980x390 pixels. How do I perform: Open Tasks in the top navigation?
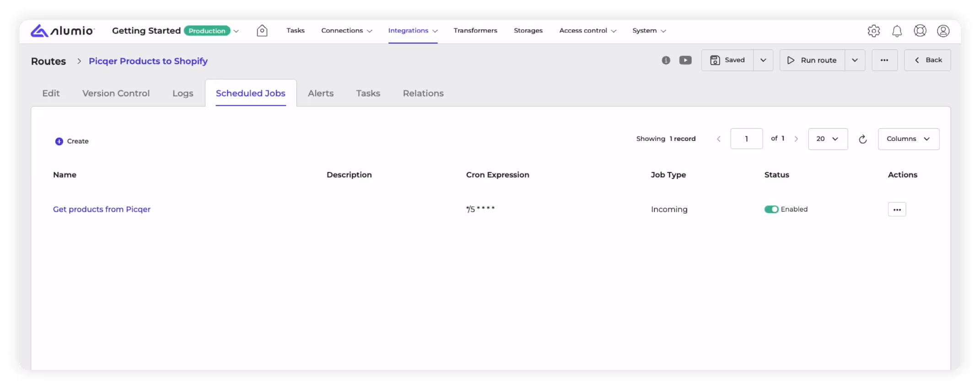(295, 31)
